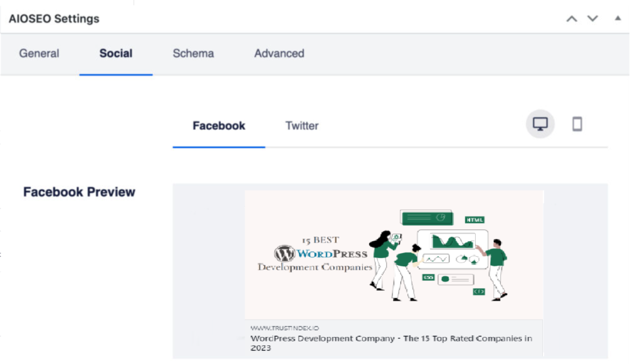Viewport: 630px width, 364px height.
Task: Select the smartphone preview icon
Action: point(577,124)
